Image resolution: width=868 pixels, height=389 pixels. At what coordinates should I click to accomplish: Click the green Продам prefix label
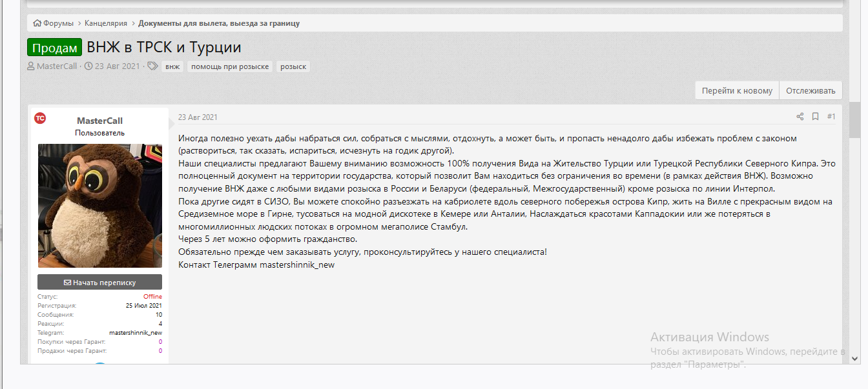(x=55, y=48)
